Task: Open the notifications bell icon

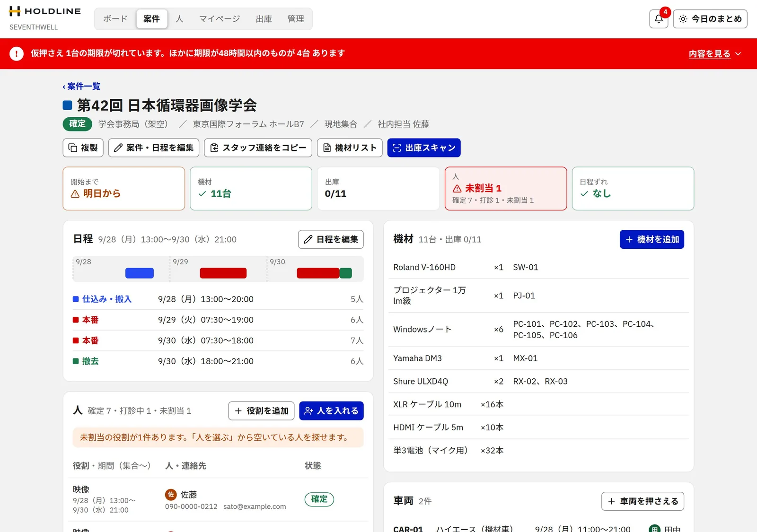Action: coord(659,19)
